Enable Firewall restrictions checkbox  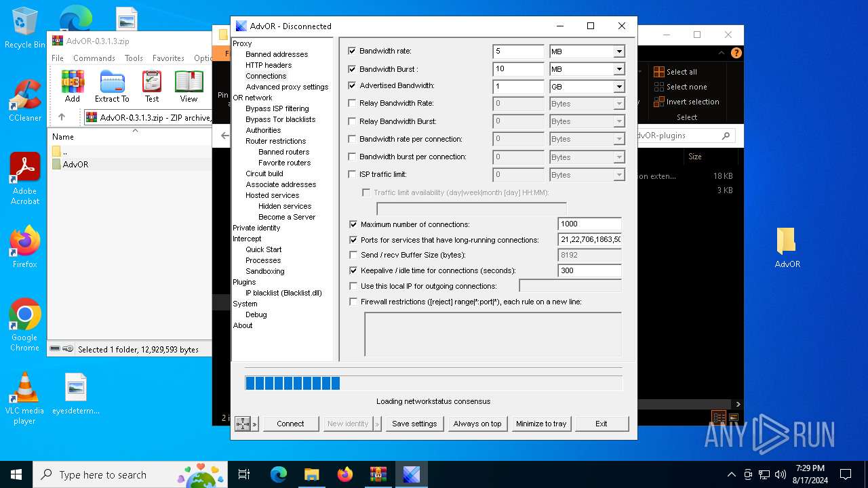[x=353, y=302]
